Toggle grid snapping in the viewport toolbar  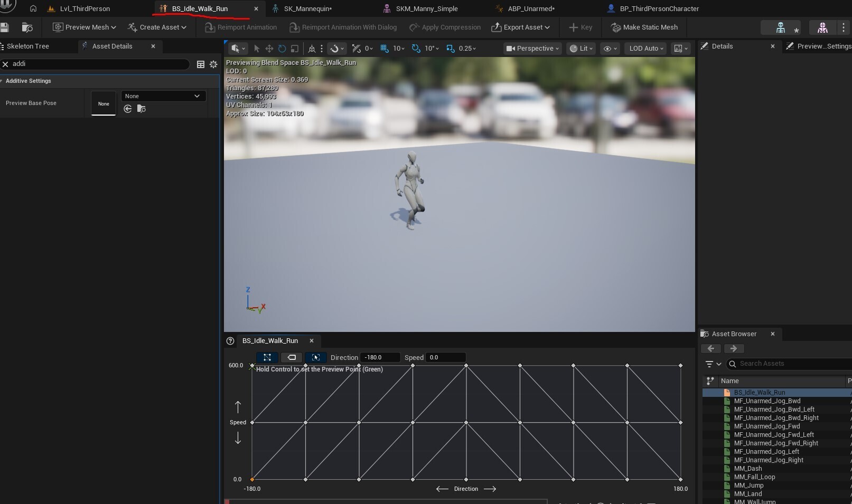385,49
